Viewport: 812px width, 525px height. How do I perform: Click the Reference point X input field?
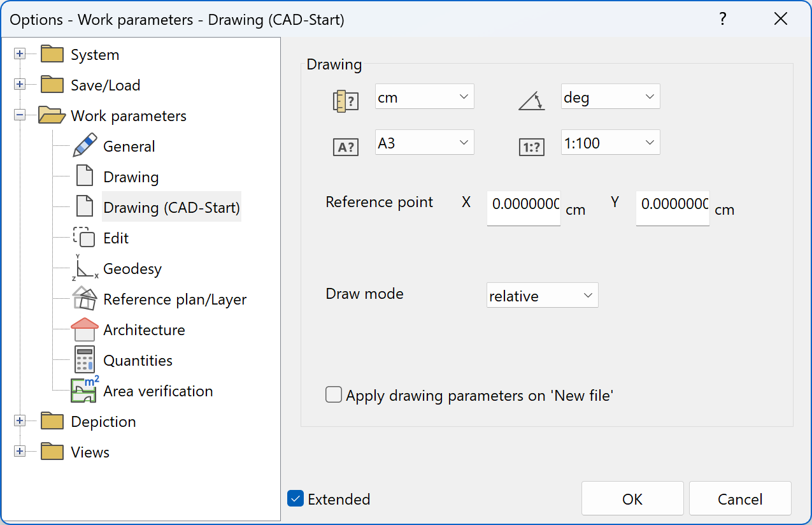523,208
